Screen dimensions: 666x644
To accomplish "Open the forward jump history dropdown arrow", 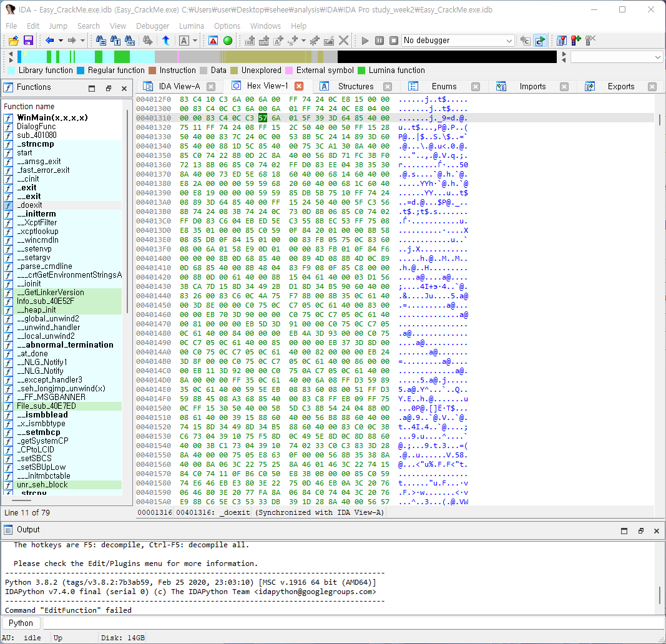I will tap(83, 41).
